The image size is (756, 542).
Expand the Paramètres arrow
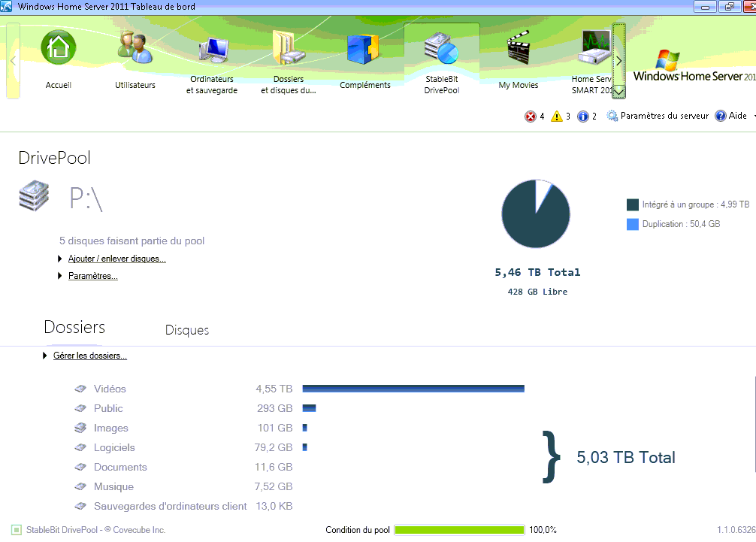(60, 276)
